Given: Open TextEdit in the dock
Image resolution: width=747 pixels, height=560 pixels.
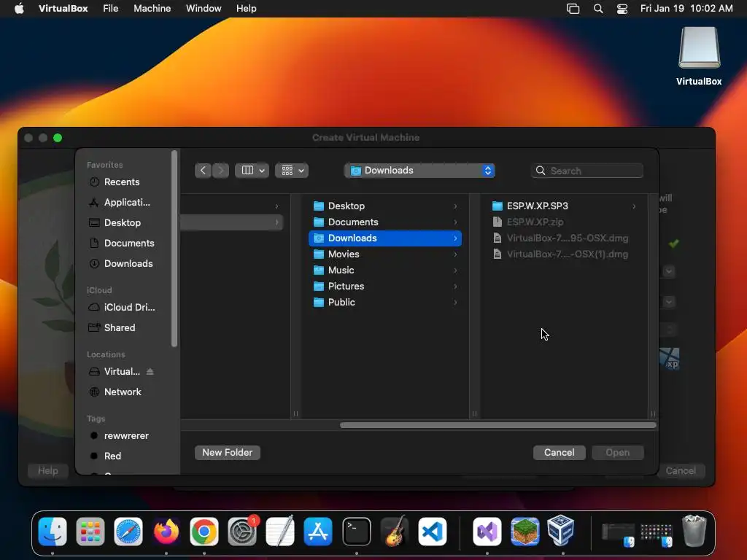Looking at the screenshot, I should click(x=280, y=532).
